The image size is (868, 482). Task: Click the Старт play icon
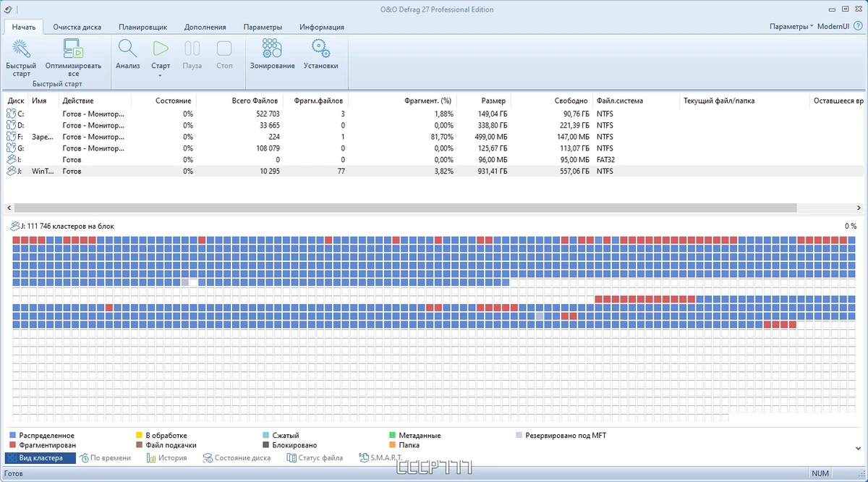coord(161,48)
